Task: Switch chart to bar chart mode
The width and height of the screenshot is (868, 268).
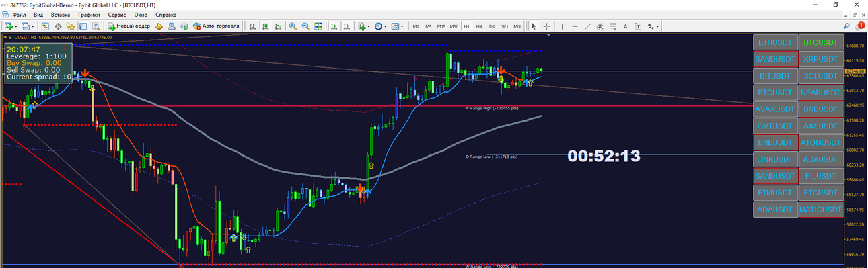Action: 252,26
